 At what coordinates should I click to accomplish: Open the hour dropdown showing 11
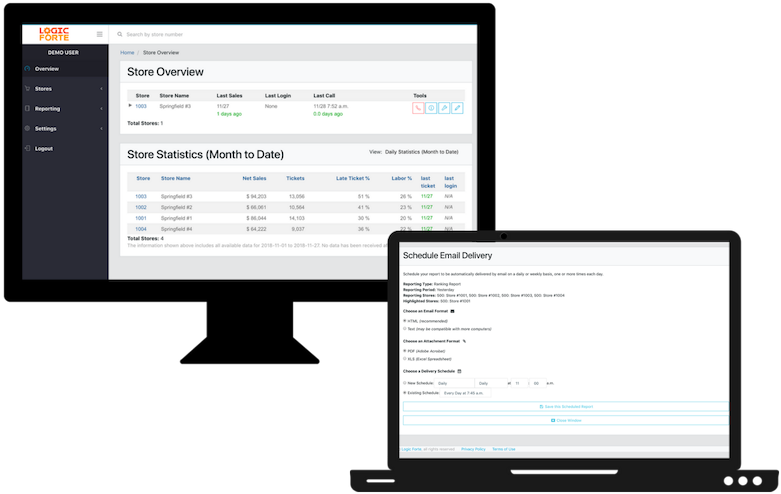point(520,383)
